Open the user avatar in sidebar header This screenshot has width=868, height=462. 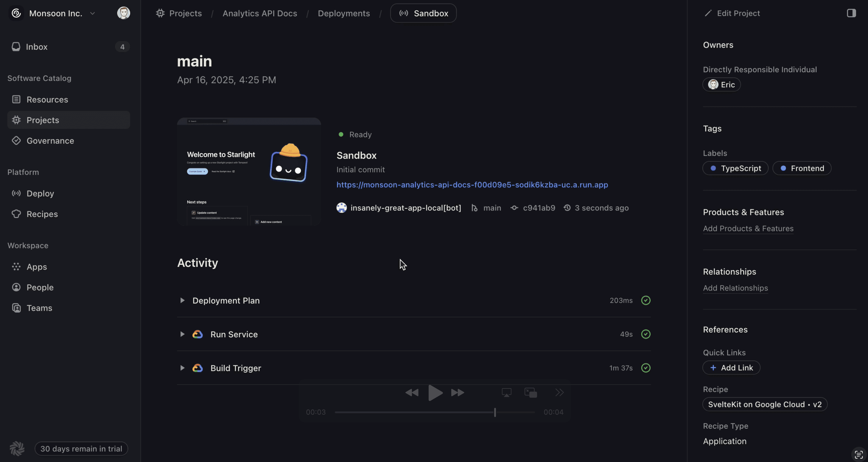click(x=123, y=13)
